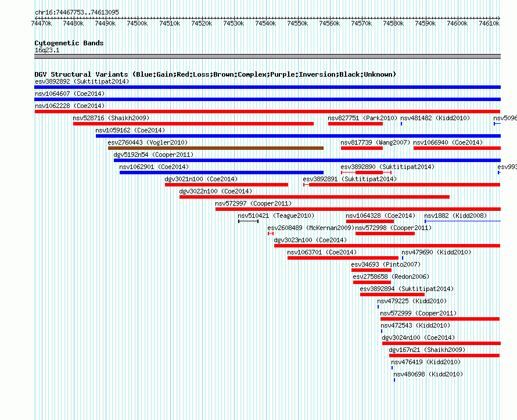Select the nsv1062901 (Coe2014) variant label
This screenshot has width=517, height=420.
pyautogui.click(x=154, y=167)
